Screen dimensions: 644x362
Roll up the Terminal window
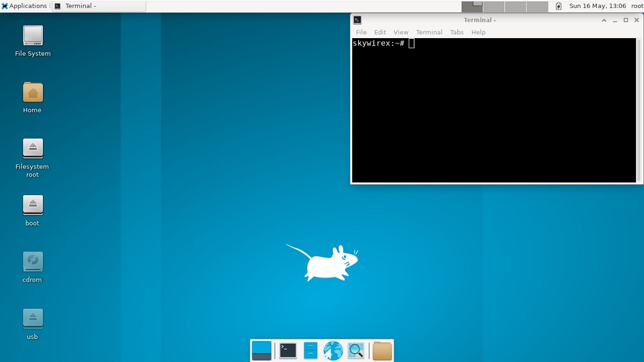click(604, 20)
